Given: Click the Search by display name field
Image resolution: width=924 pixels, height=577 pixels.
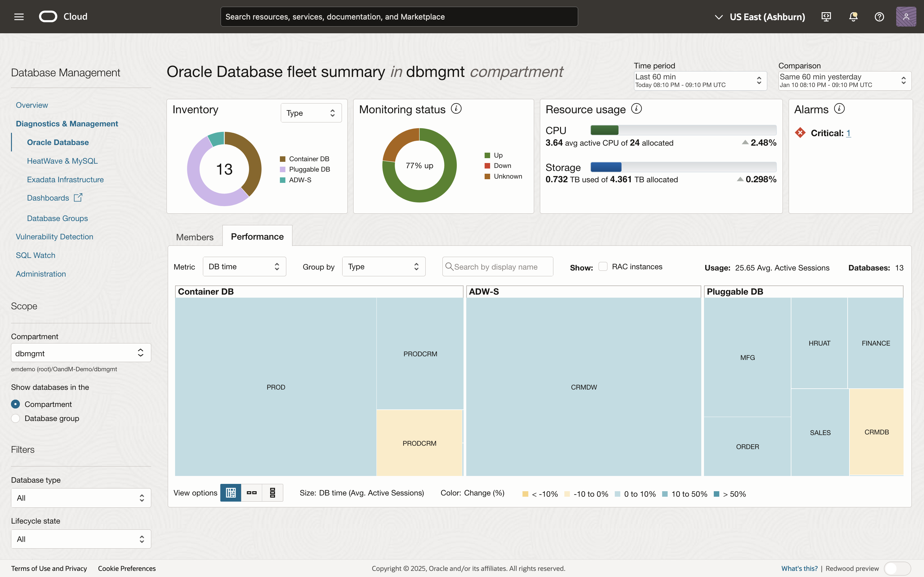Looking at the screenshot, I should tap(497, 266).
